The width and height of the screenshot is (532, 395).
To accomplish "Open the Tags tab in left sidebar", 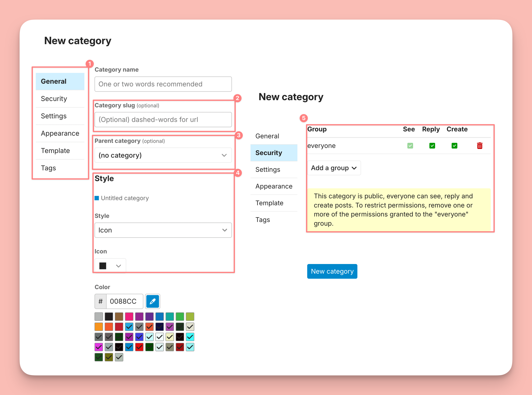I will tap(49, 168).
